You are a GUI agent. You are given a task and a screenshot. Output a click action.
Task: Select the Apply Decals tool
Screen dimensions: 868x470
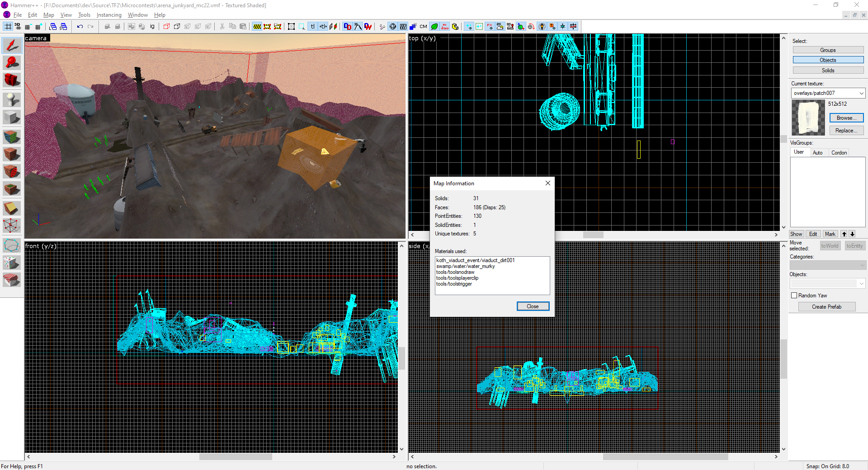click(12, 171)
